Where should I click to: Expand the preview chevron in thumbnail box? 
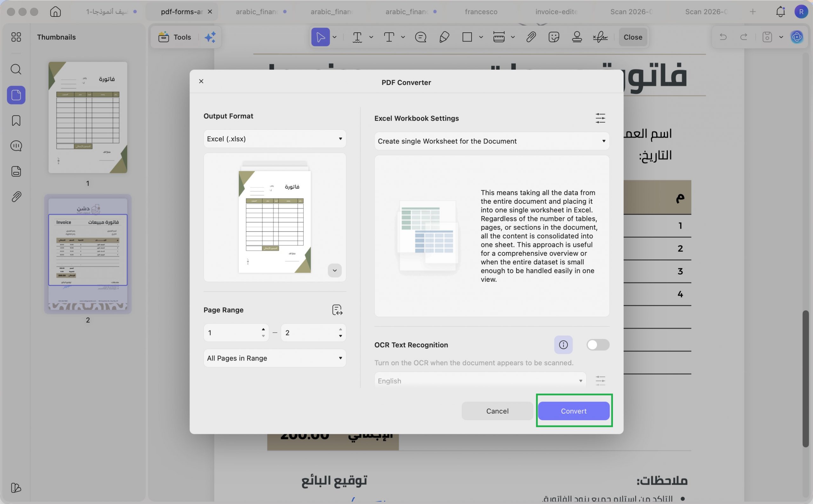(x=334, y=270)
